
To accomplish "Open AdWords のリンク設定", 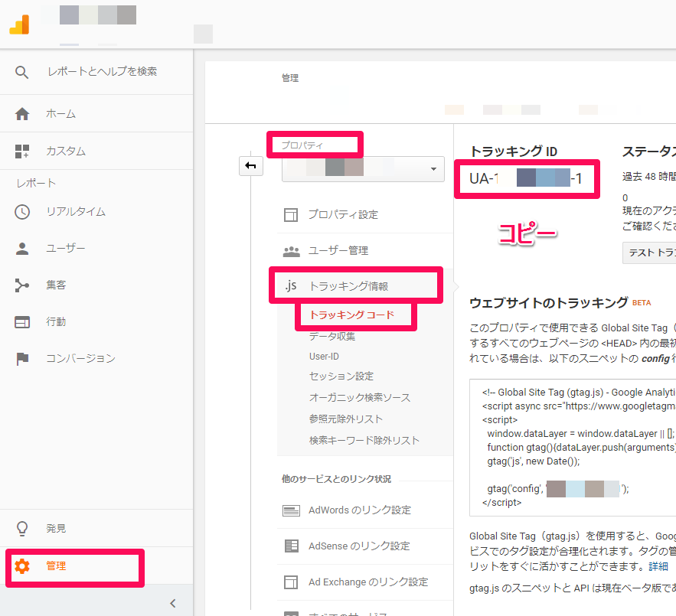I will click(x=360, y=510).
